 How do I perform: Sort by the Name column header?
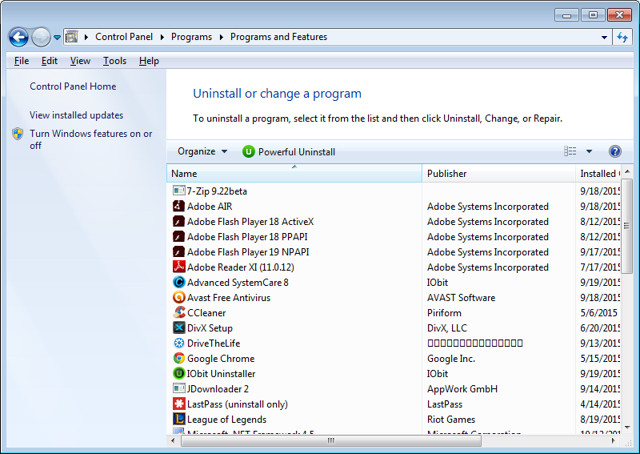coord(294,174)
